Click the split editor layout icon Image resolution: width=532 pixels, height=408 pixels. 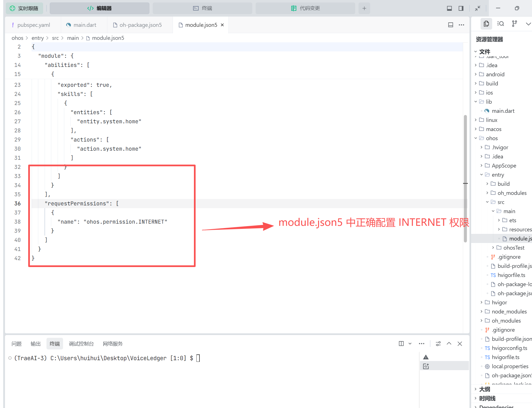pyautogui.click(x=451, y=25)
